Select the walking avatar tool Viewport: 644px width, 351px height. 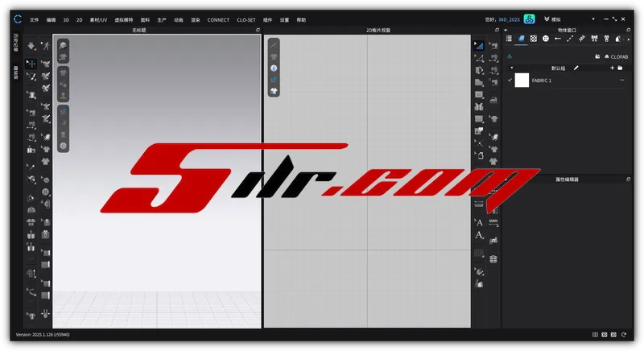(46, 46)
